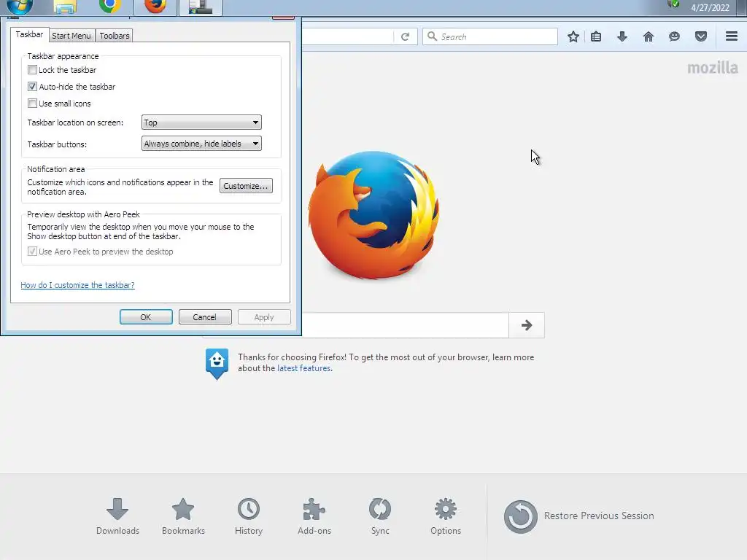Open Bookmarks shortcut at page bottom

(183, 517)
